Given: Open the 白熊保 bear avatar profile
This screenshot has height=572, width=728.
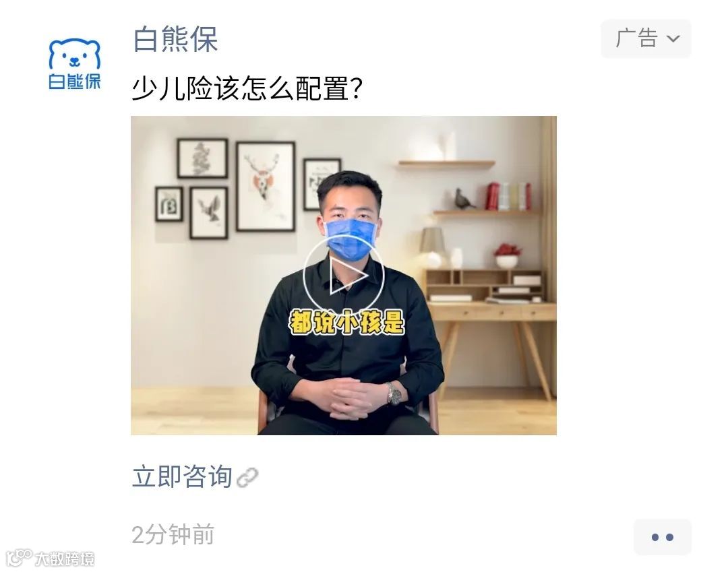Looking at the screenshot, I should (x=75, y=63).
